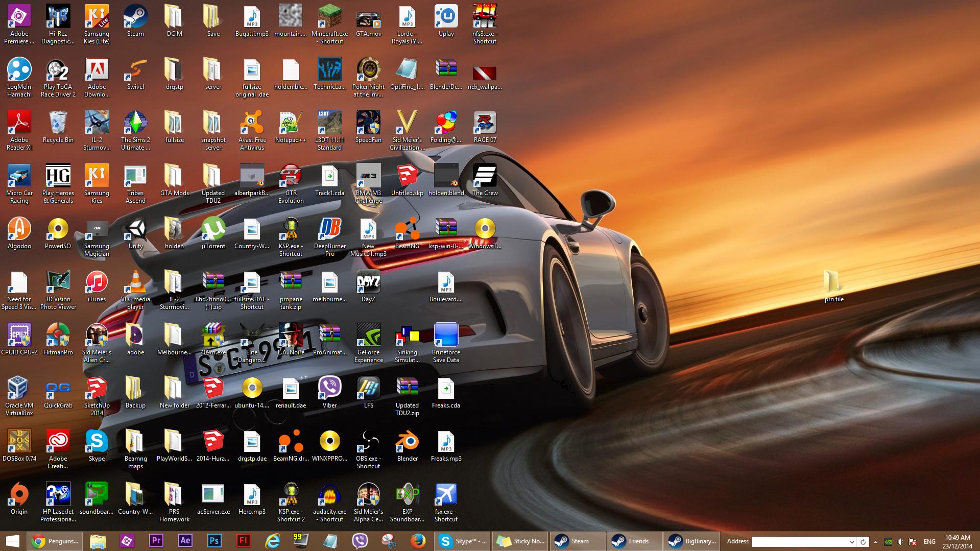Launch RACE 07 shortcut
Image resolution: width=980 pixels, height=551 pixels.
coord(485,128)
